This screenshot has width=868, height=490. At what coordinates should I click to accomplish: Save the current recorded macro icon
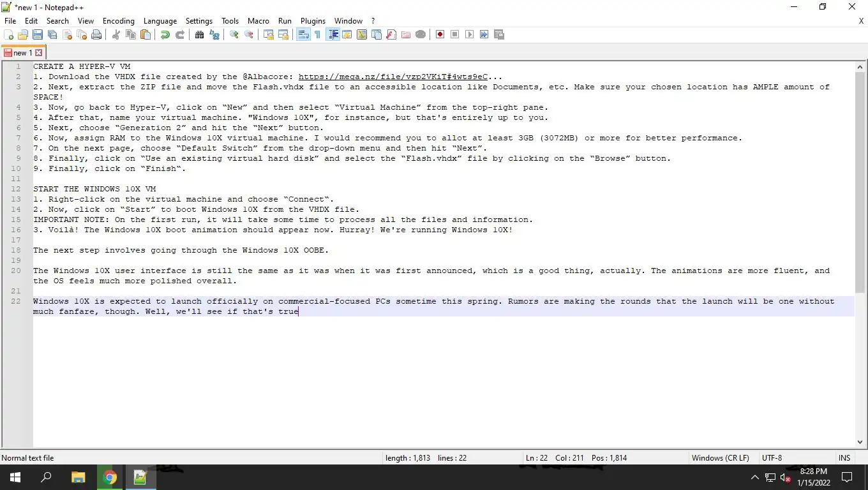point(498,34)
